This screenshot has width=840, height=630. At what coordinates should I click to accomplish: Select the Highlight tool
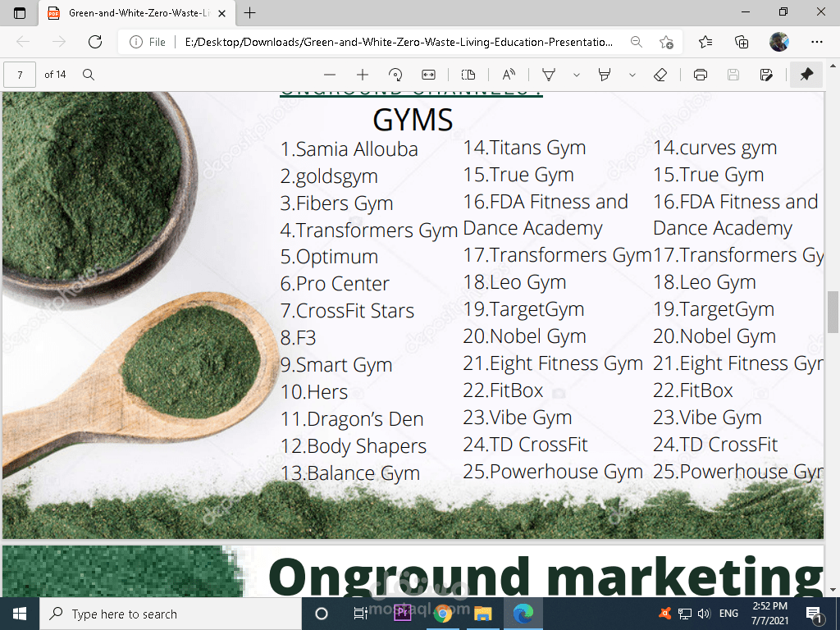605,75
